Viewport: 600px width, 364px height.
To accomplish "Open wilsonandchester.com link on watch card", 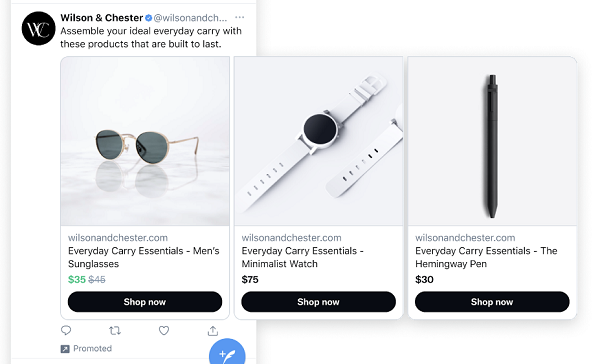I will point(291,238).
